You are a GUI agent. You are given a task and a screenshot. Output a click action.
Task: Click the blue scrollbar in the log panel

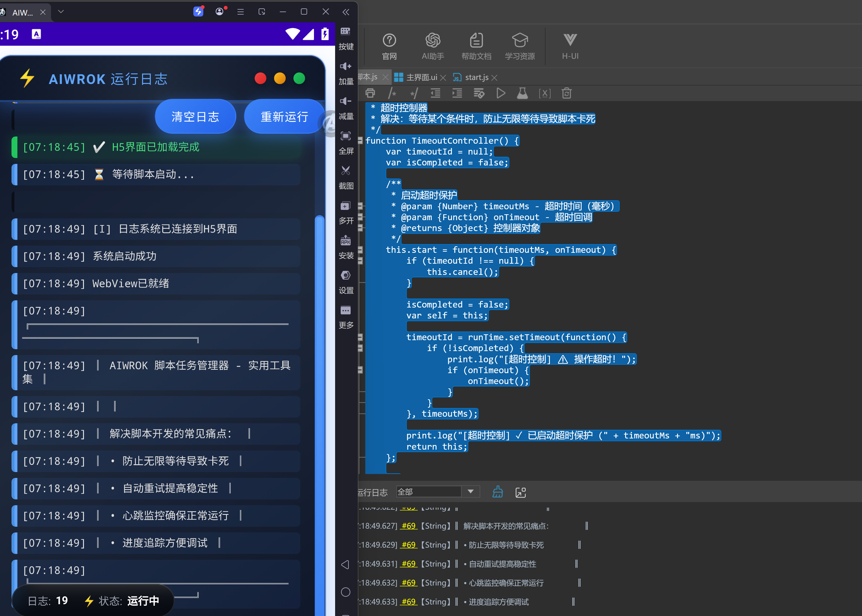point(320,415)
